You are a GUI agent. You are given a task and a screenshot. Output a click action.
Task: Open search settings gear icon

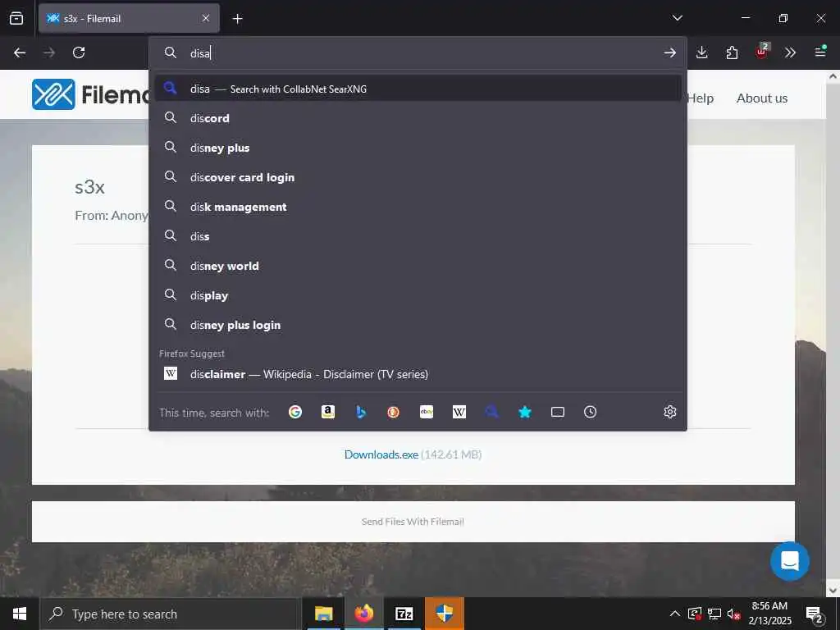click(x=670, y=412)
